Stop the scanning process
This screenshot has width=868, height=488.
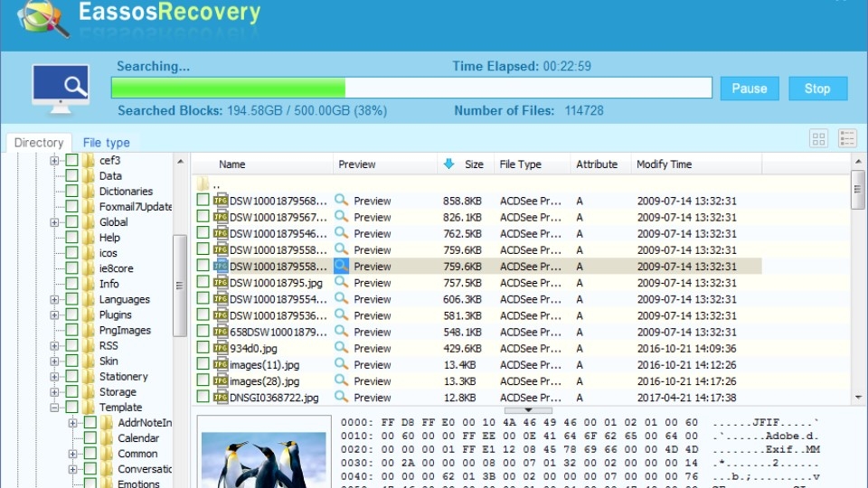tap(817, 89)
